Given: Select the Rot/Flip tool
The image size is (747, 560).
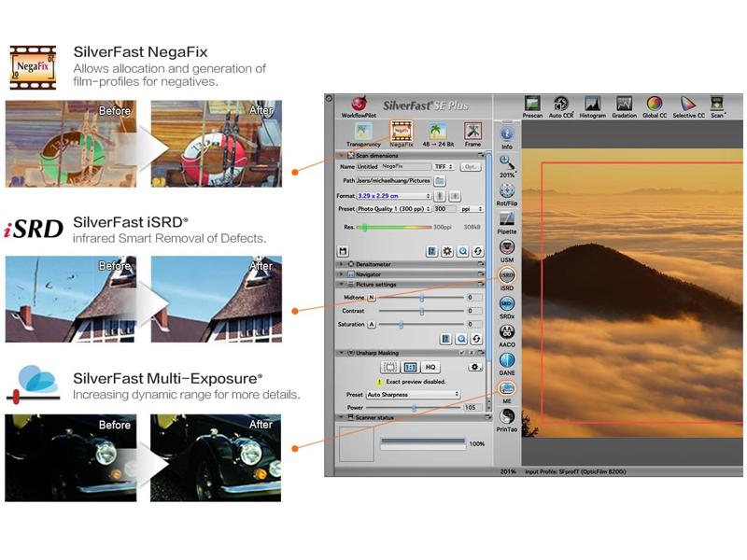Looking at the screenshot, I should pos(507,190).
